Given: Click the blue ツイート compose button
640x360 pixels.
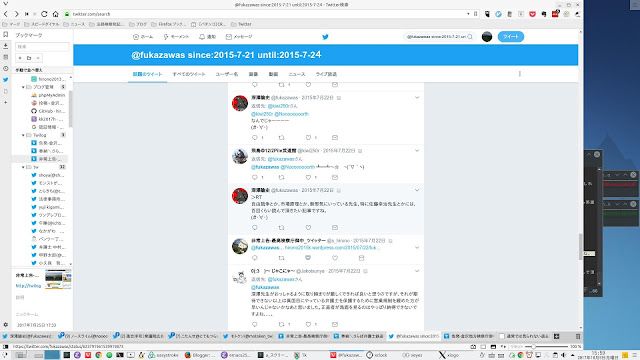Looking at the screenshot, I should coord(511,37).
